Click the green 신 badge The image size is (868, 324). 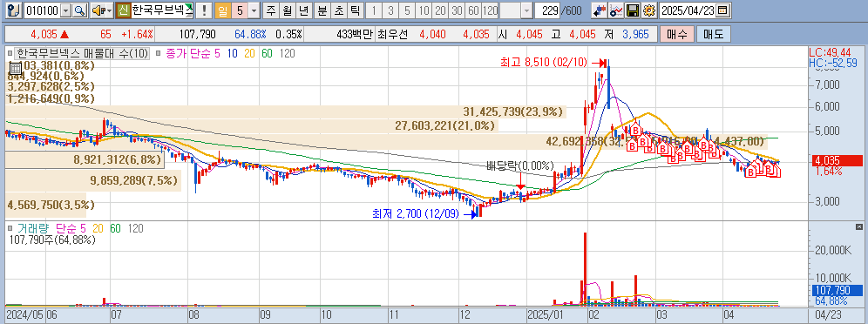click(x=124, y=10)
